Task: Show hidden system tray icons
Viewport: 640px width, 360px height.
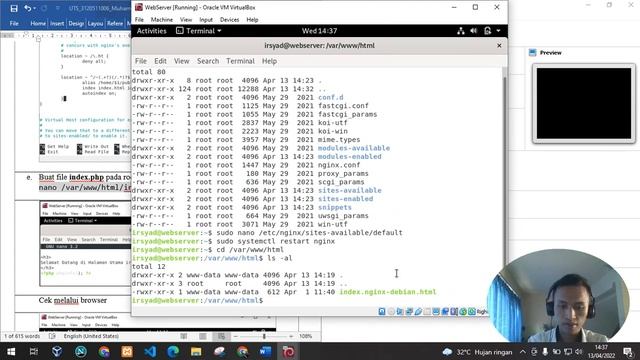Action: coord(523,351)
